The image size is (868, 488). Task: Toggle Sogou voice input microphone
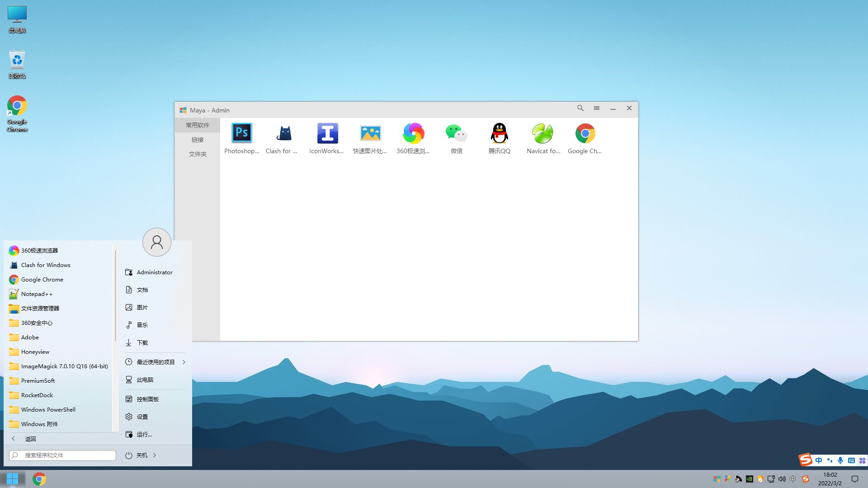pyautogui.click(x=840, y=460)
